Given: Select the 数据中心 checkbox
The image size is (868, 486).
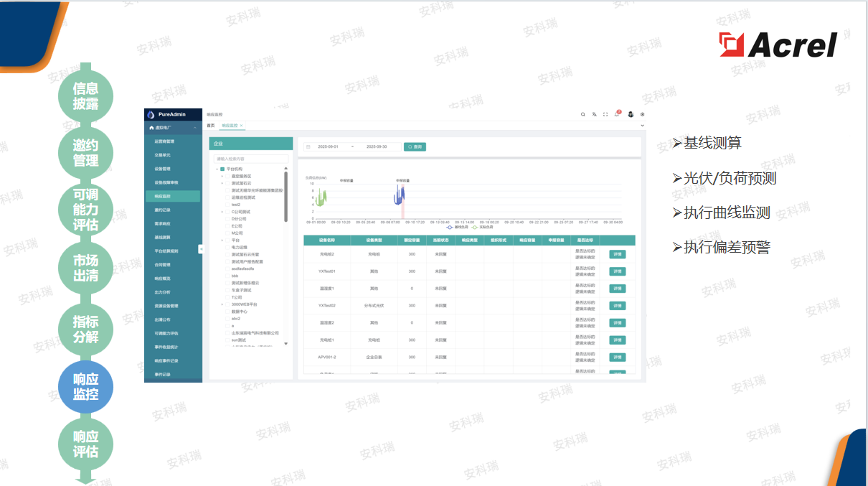Looking at the screenshot, I should 228,312.
